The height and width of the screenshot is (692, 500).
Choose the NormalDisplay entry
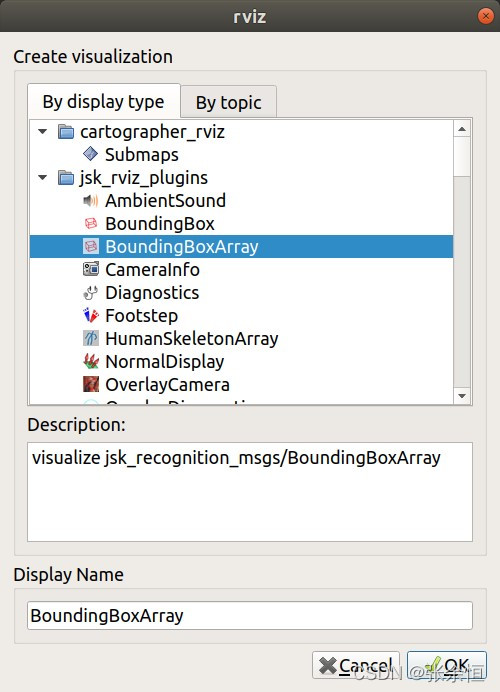coord(165,362)
